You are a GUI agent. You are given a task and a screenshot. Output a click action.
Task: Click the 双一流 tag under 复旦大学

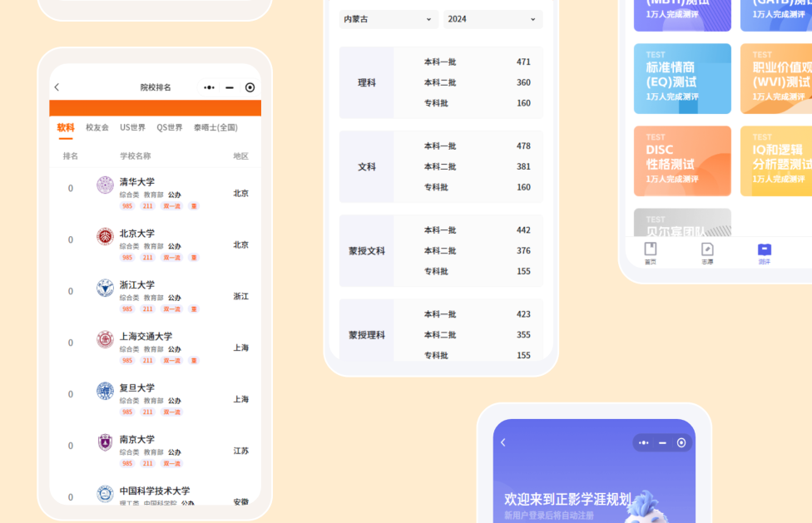pyautogui.click(x=172, y=412)
